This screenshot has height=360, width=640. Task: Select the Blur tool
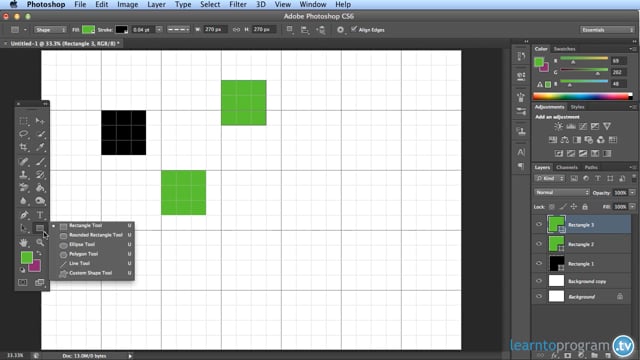(23, 201)
